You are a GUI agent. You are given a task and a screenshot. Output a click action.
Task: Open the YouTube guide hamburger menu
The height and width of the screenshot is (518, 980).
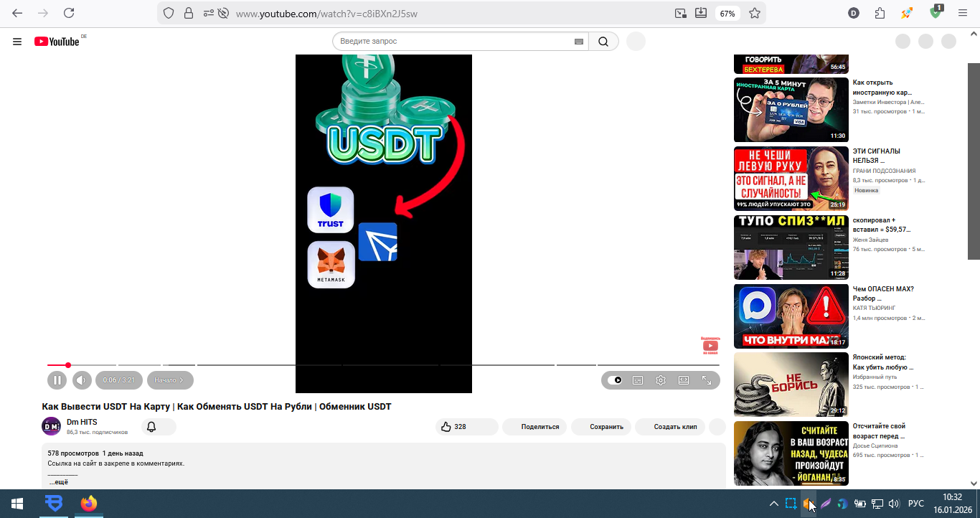17,42
